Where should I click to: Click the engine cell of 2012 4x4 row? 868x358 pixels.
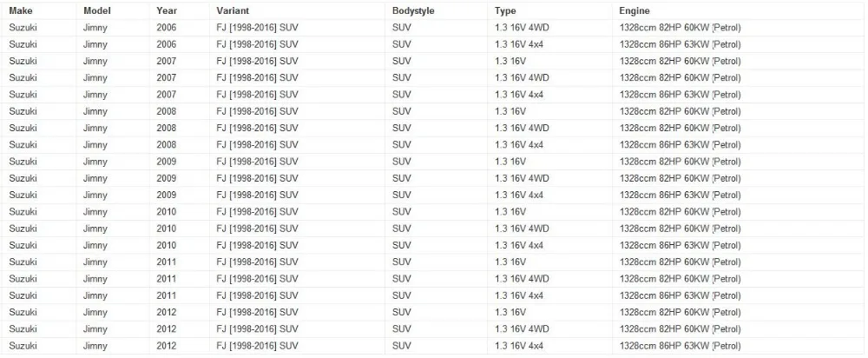pos(739,346)
